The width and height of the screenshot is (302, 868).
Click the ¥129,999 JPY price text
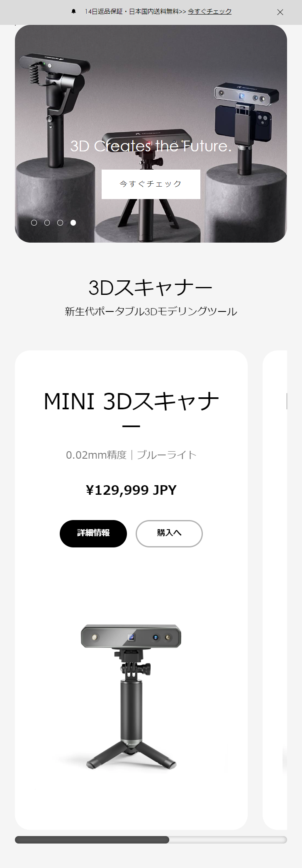[x=132, y=490]
